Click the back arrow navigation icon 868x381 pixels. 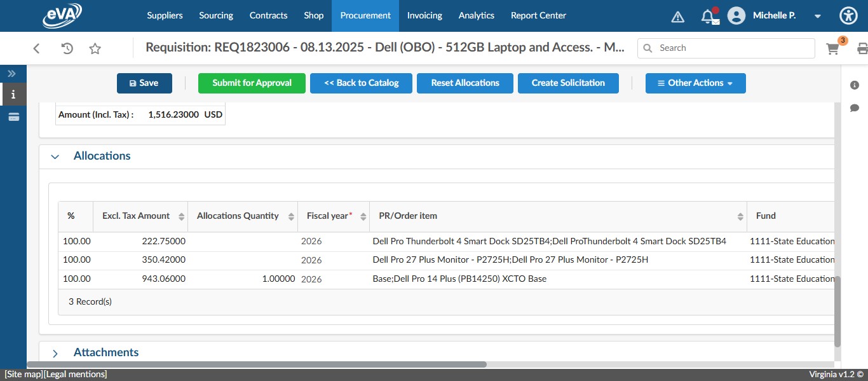(36, 48)
